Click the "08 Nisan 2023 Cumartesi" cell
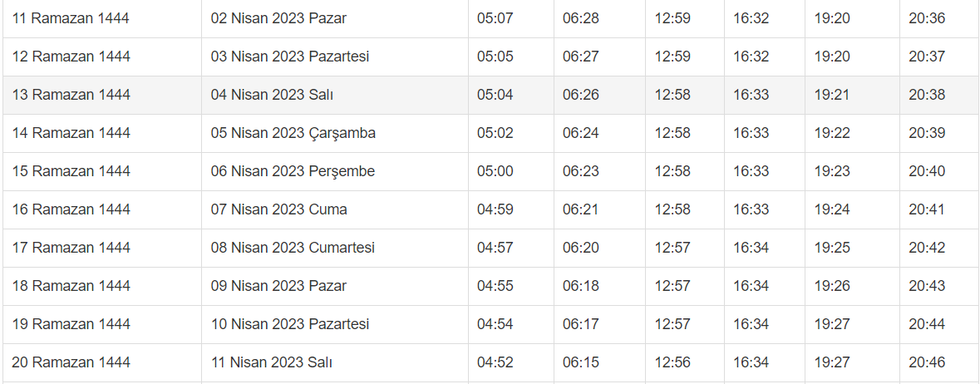The image size is (980, 384). point(293,248)
